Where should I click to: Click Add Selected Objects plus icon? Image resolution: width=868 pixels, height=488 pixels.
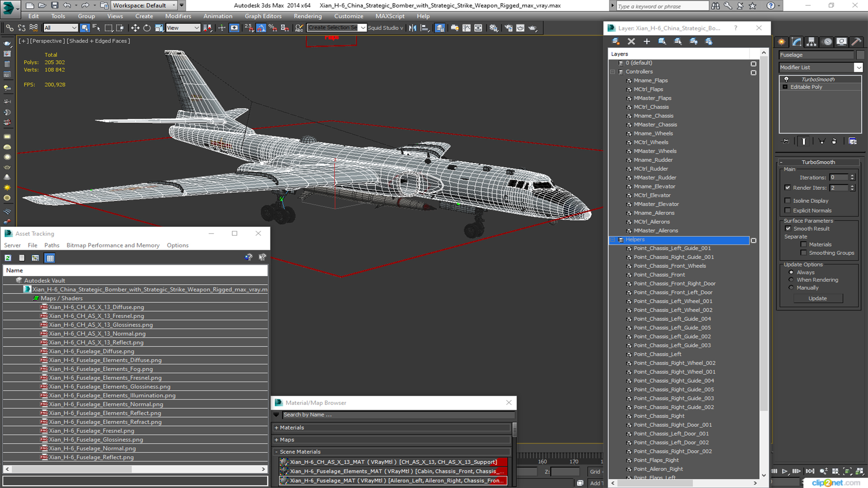tap(646, 41)
